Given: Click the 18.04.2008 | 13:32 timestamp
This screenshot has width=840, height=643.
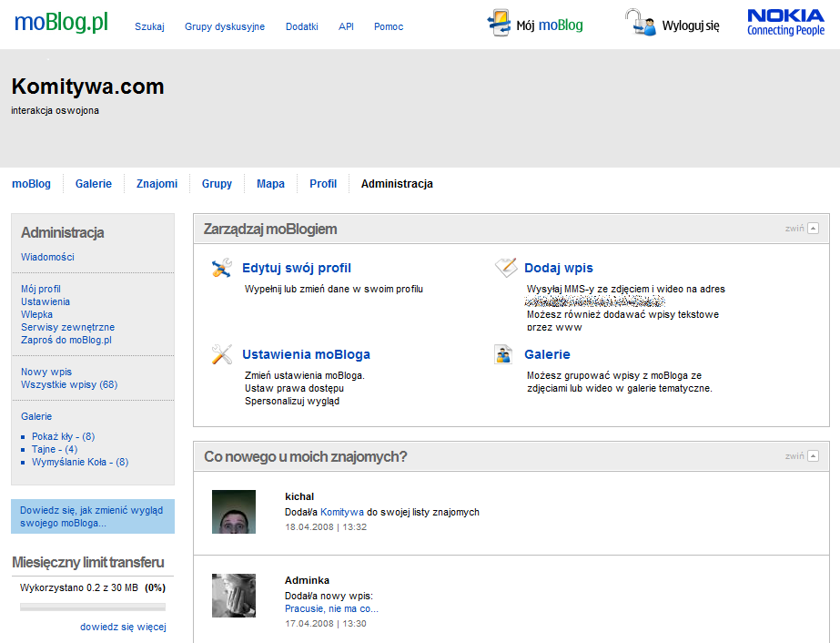Looking at the screenshot, I should [x=326, y=527].
